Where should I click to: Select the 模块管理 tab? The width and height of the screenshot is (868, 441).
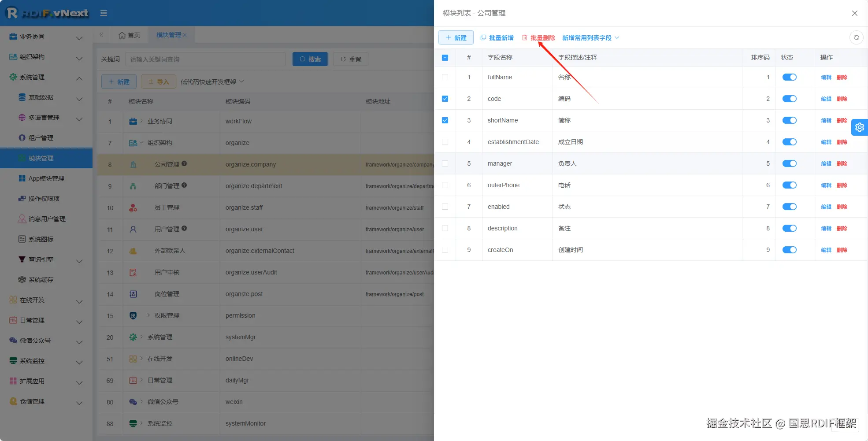point(169,35)
